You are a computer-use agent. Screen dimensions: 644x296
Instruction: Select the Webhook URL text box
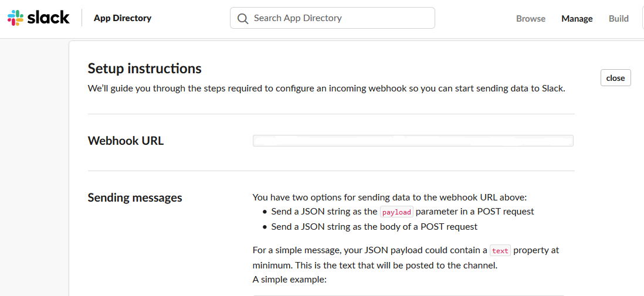(x=412, y=141)
